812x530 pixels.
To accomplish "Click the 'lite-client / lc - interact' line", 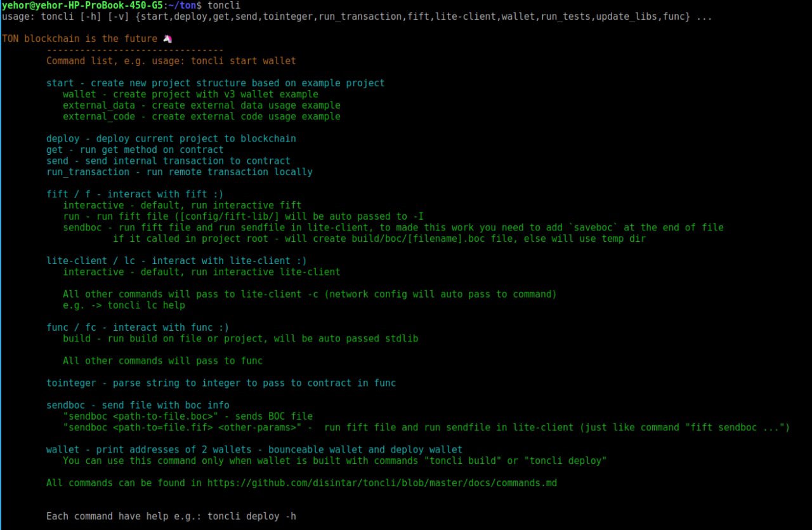I will 176,261.
